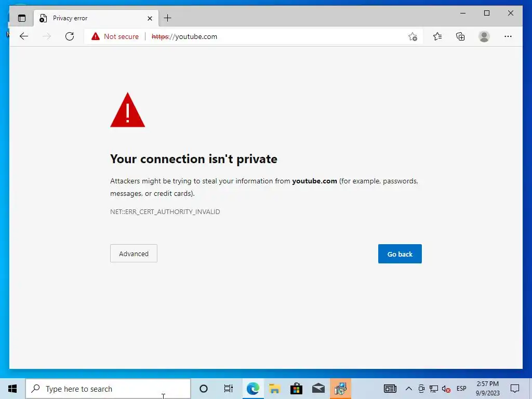Minimize the Edge window
The width and height of the screenshot is (532, 399).
tap(463, 13)
